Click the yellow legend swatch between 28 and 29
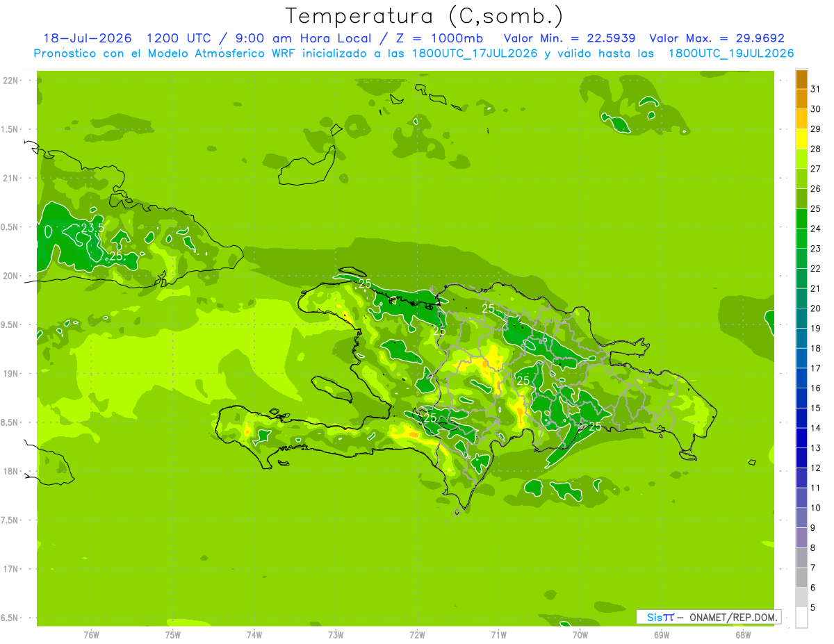 [x=801, y=139]
